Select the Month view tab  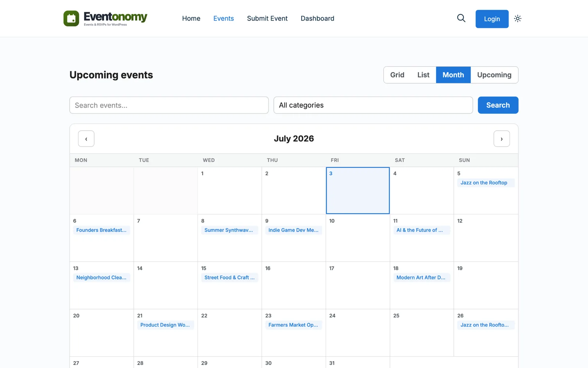point(453,75)
